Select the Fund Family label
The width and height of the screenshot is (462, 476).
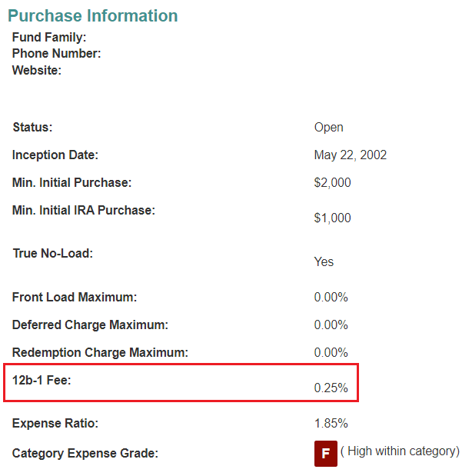click(49, 38)
